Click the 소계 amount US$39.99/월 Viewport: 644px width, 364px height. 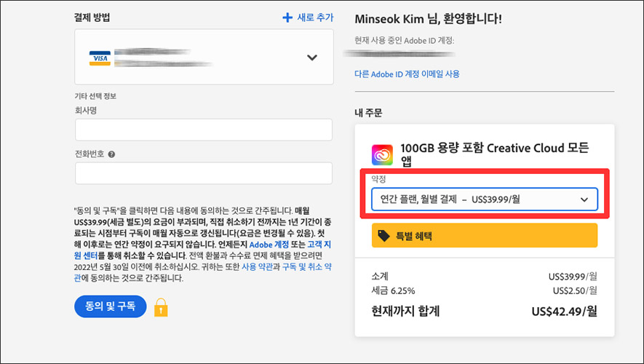573,277
